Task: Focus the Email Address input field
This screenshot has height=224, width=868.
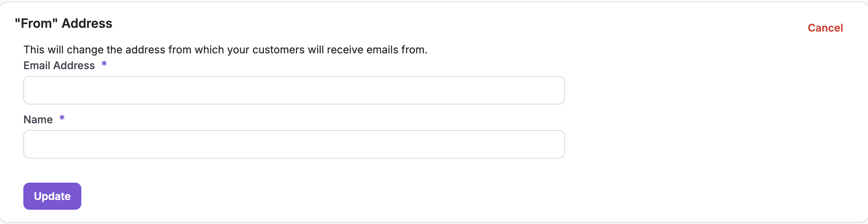Action: click(x=294, y=90)
